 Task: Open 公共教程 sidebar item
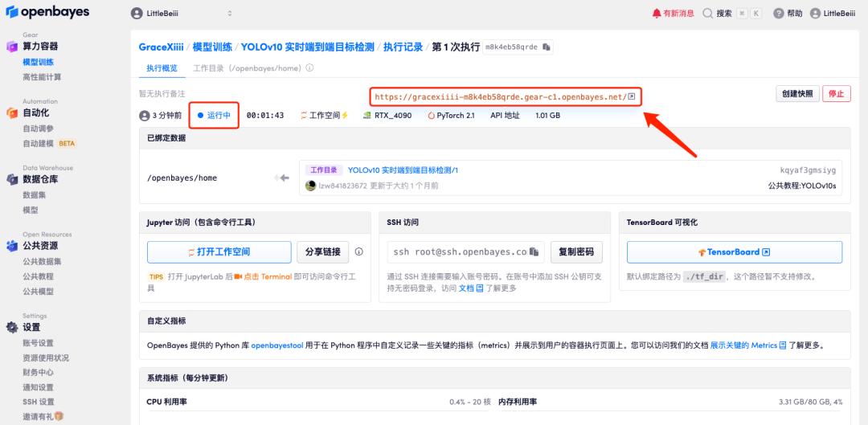(x=39, y=276)
